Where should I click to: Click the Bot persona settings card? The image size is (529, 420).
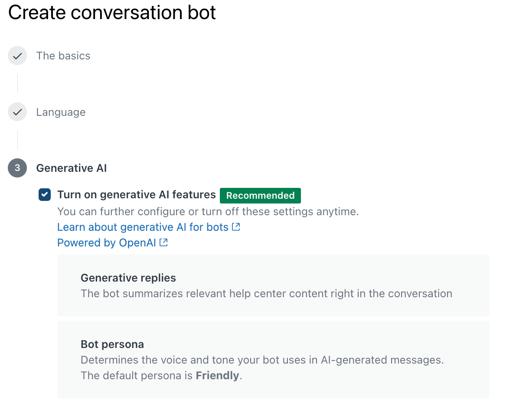(273, 359)
